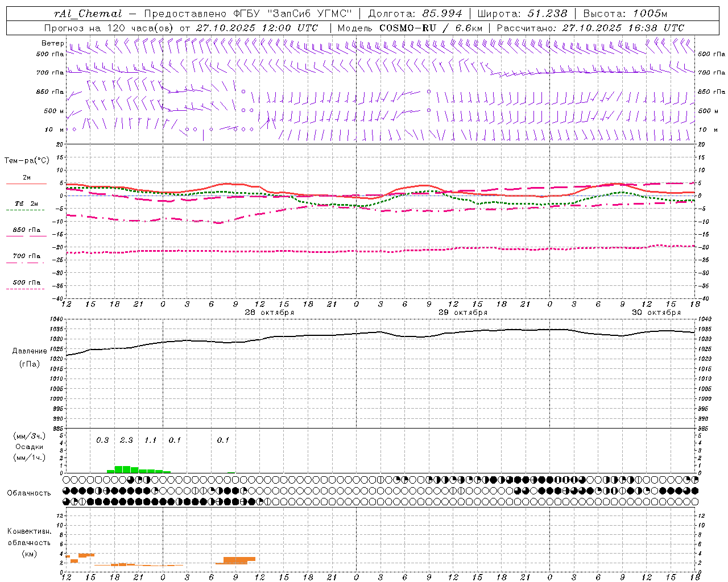Click the Давление pressure panel label
The height and width of the screenshot is (582, 728).
click(29, 351)
